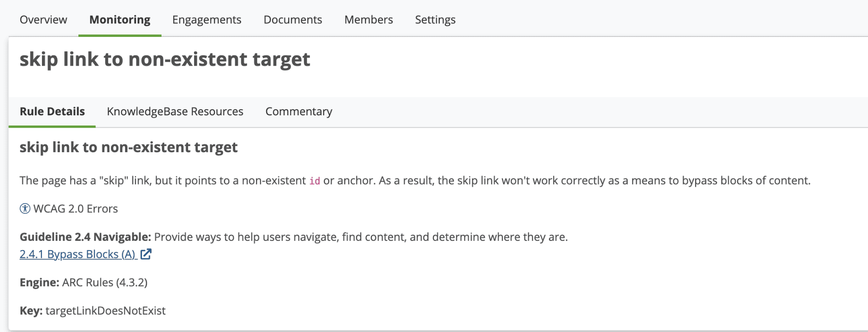The width and height of the screenshot is (868, 332).
Task: Click the large page title heading
Action: click(x=165, y=59)
